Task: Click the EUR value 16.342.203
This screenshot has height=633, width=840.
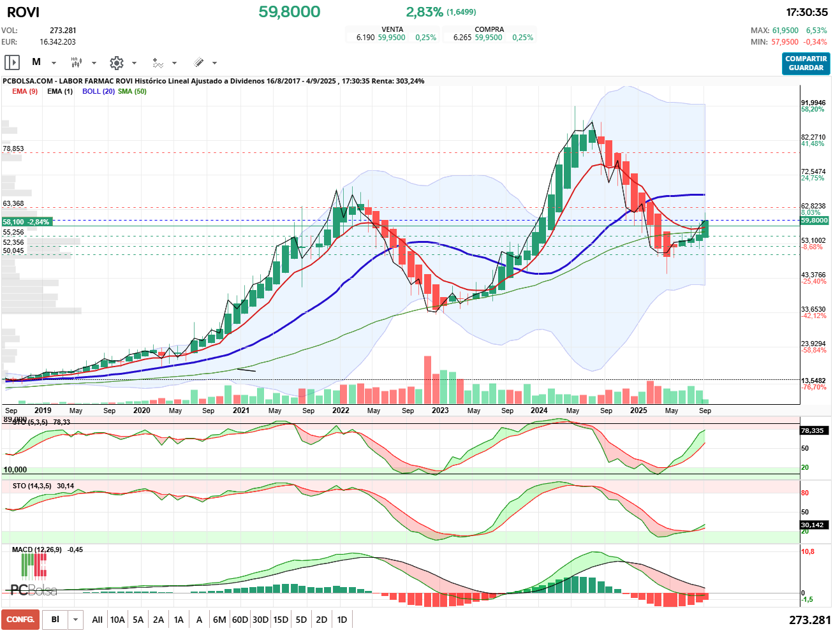Action: click(x=57, y=41)
